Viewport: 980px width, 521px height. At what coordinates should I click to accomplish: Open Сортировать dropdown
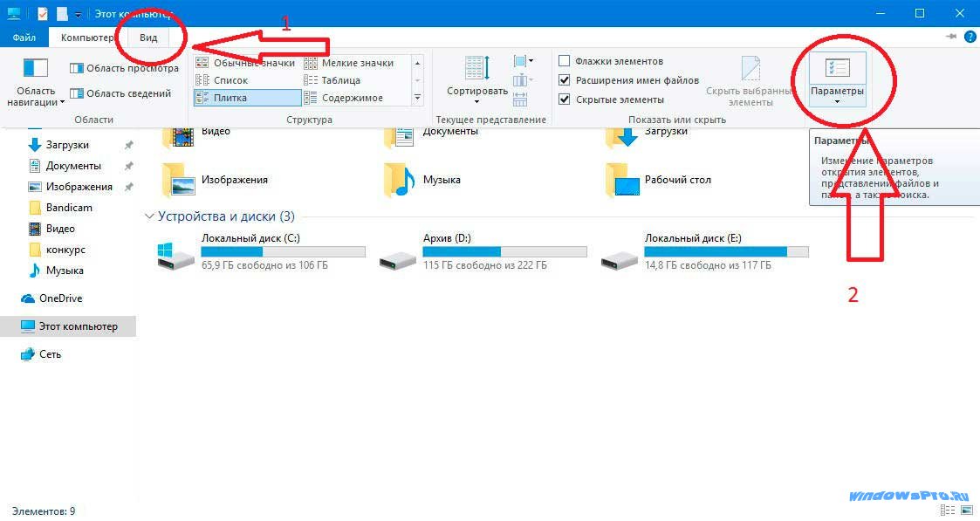476,80
